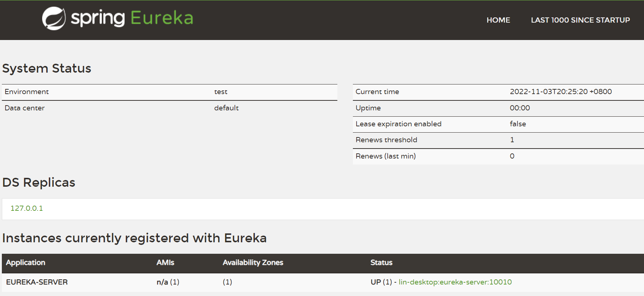Select the Current time label
The image size is (644, 296).
[377, 92]
